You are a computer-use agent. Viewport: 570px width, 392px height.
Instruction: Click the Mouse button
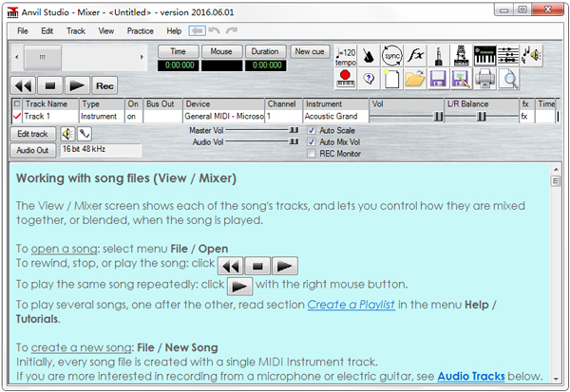(221, 51)
